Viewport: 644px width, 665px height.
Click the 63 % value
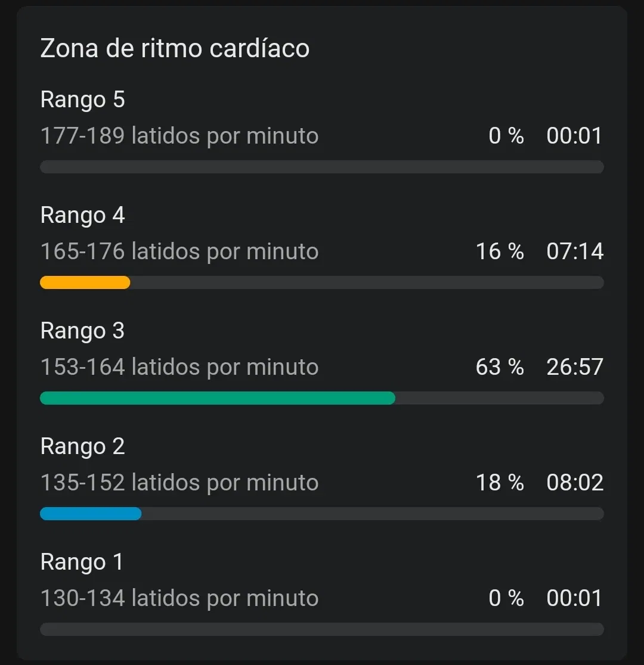[500, 367]
